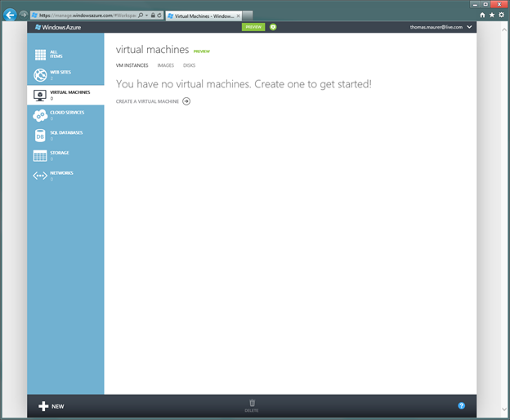Open the All Items grid icon
510x420 pixels.
tap(40, 55)
